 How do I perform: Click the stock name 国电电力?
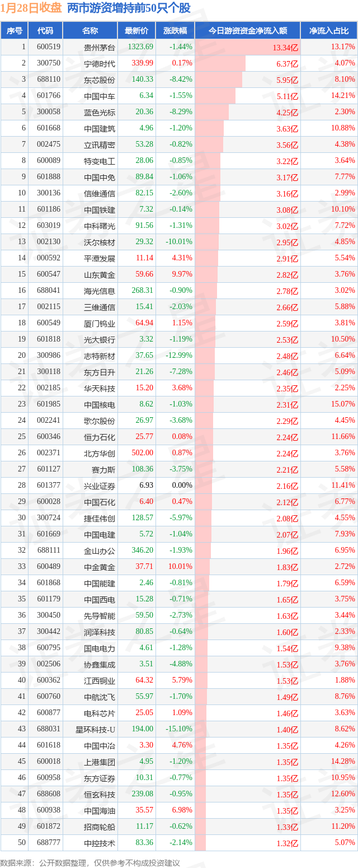coord(100,648)
